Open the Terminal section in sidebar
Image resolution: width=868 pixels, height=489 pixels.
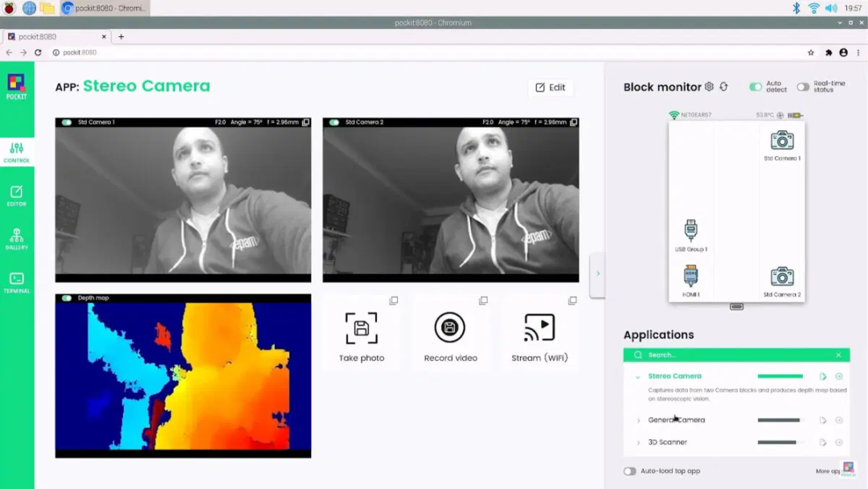17,282
